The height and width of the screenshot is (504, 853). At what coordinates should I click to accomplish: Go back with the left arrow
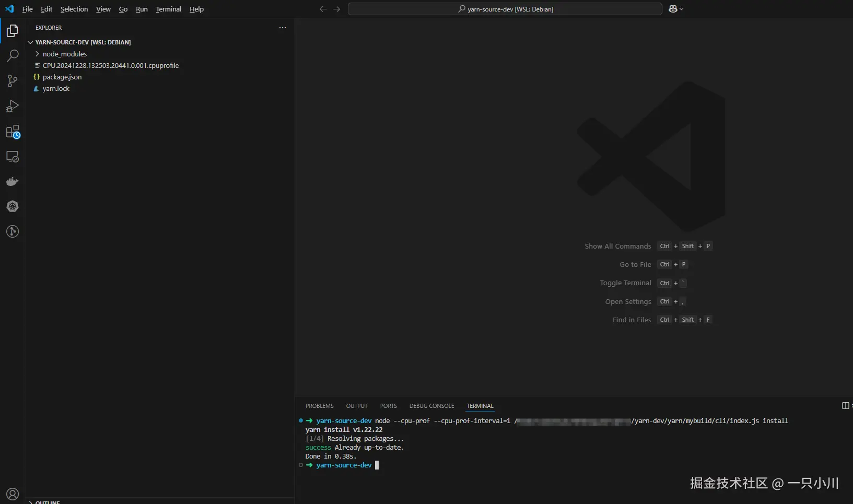click(x=323, y=9)
